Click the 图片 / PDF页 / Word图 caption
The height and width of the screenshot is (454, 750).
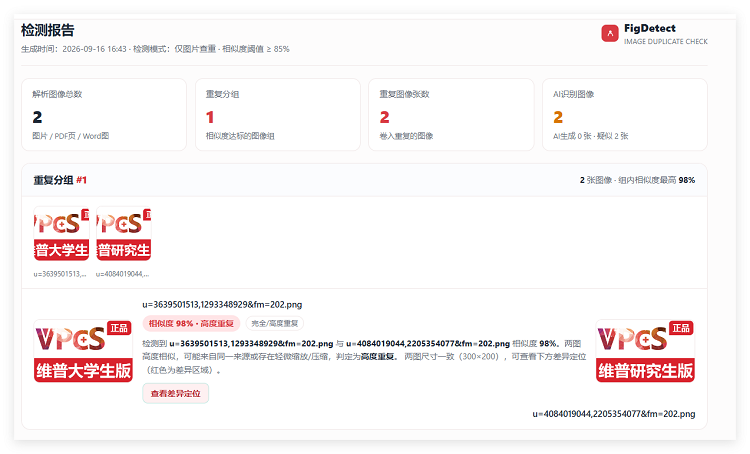[x=71, y=136]
